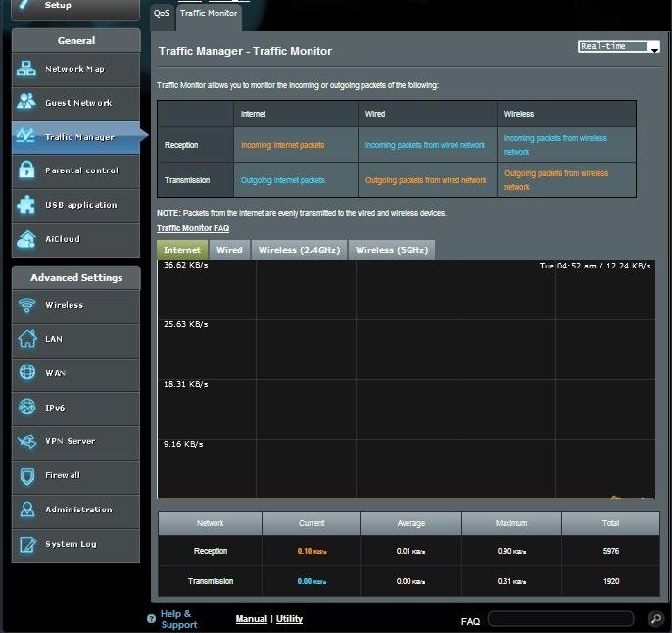Open the Manual link

click(251, 619)
